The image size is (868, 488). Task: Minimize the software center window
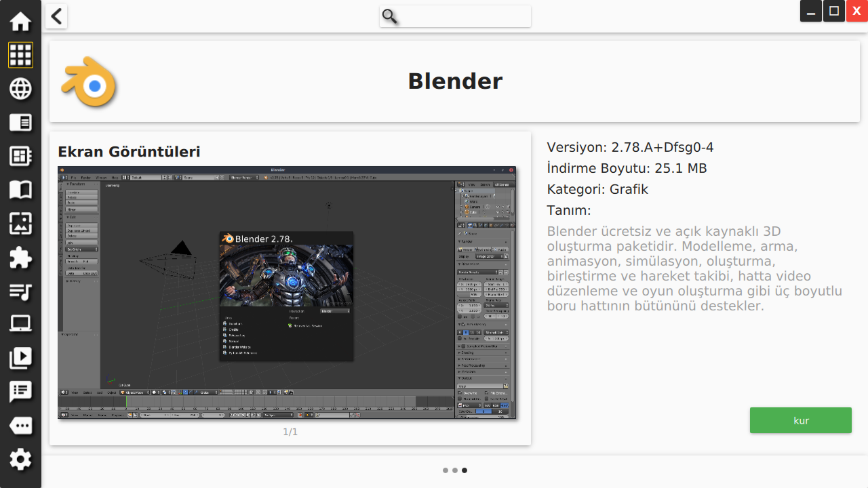pos(811,11)
